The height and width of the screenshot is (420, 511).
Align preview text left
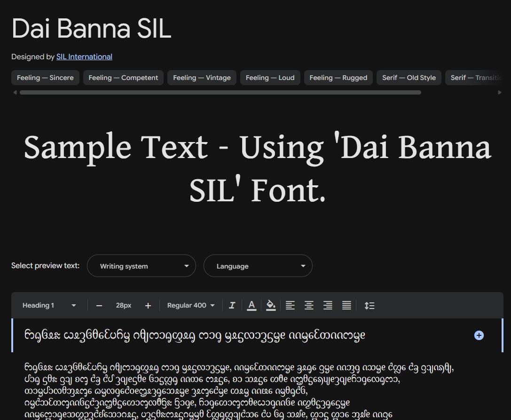tap(290, 306)
